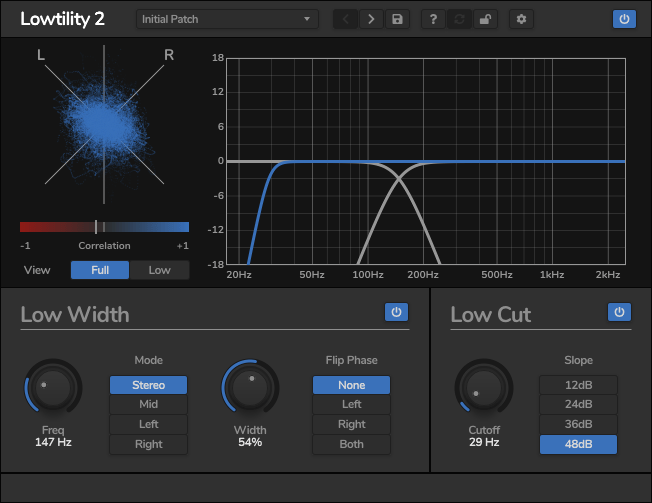Set Low Width mode to Mid
The height and width of the screenshot is (503, 652).
pyautogui.click(x=148, y=405)
